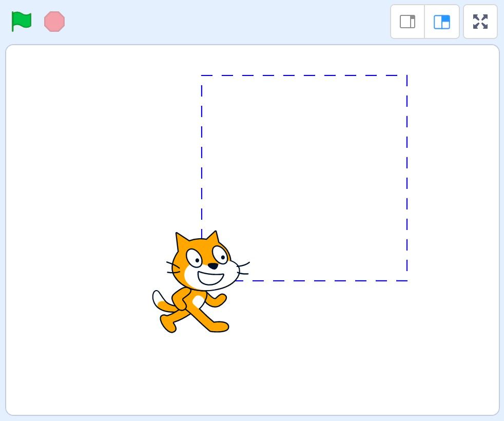Click the green flag to start

coord(22,22)
